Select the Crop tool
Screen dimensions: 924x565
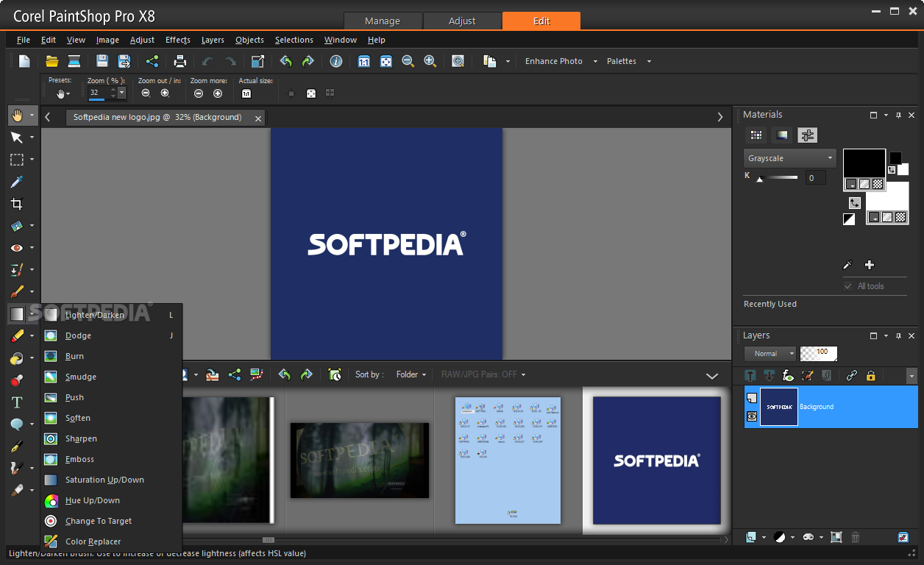[16, 204]
